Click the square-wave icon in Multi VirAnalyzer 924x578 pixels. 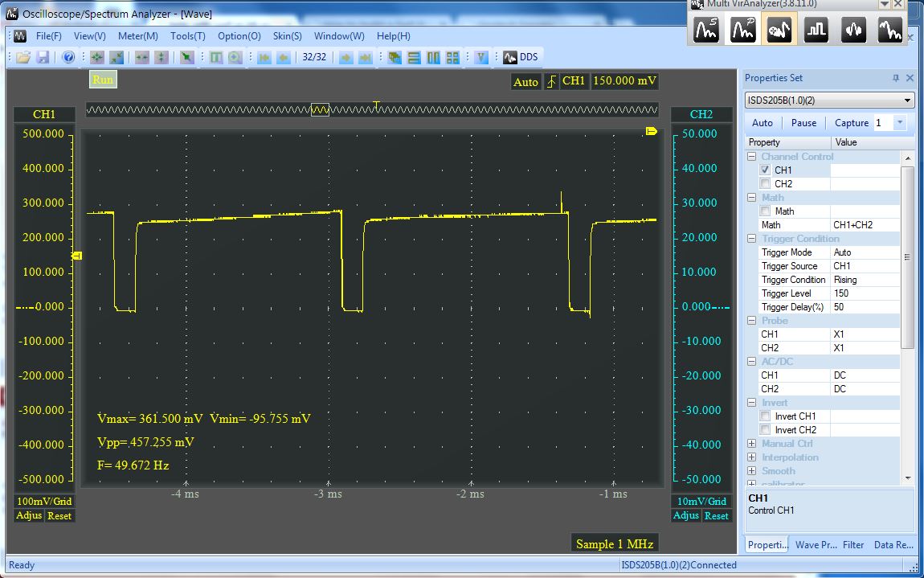(816, 28)
